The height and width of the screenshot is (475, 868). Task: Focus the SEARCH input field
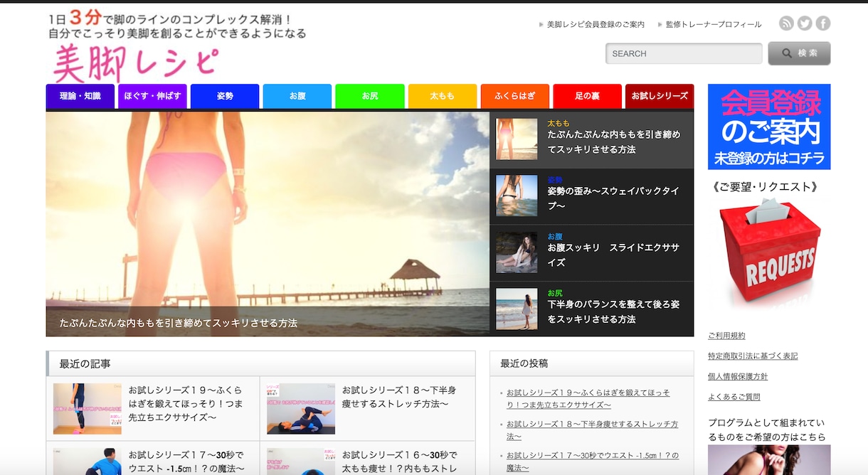(684, 53)
